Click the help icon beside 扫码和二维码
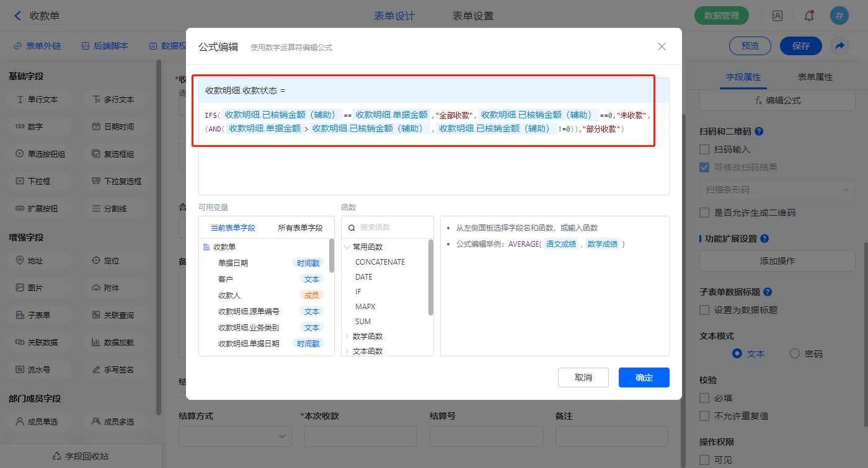The width and height of the screenshot is (868, 468). [759, 131]
